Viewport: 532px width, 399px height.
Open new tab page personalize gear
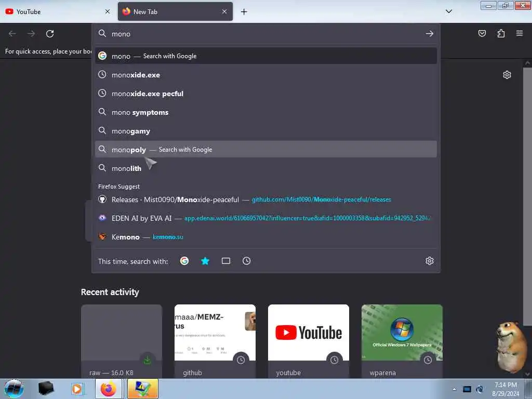point(507,75)
